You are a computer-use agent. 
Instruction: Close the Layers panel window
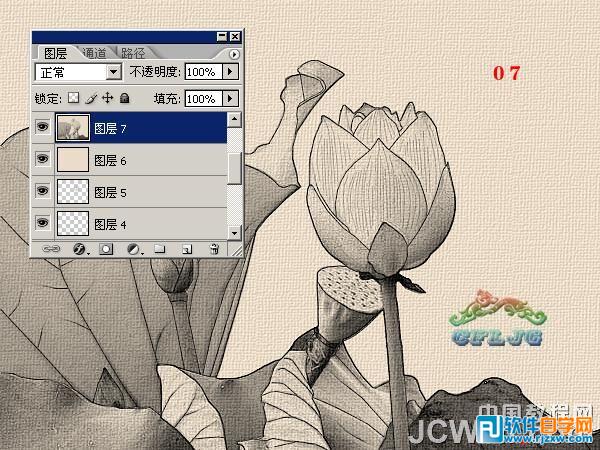235,37
